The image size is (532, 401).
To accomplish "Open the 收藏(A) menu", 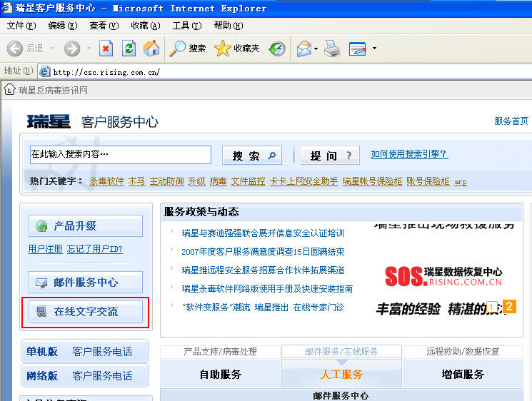I will [x=145, y=26].
